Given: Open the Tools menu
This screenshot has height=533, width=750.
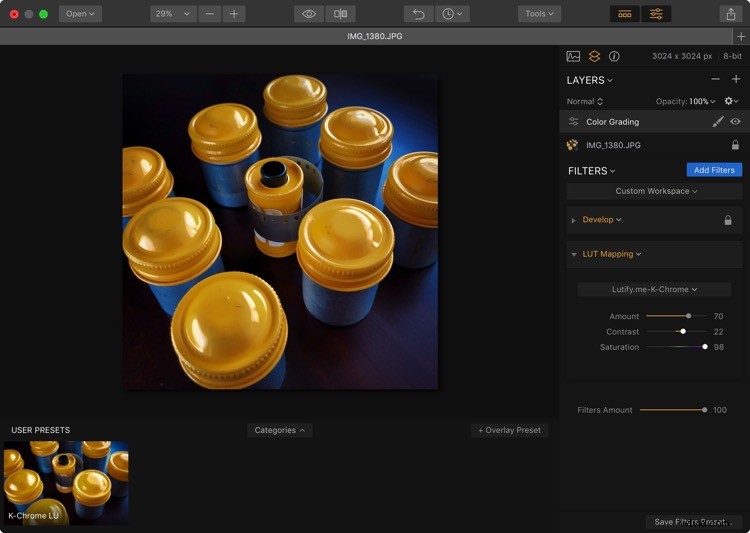Looking at the screenshot, I should 539,14.
